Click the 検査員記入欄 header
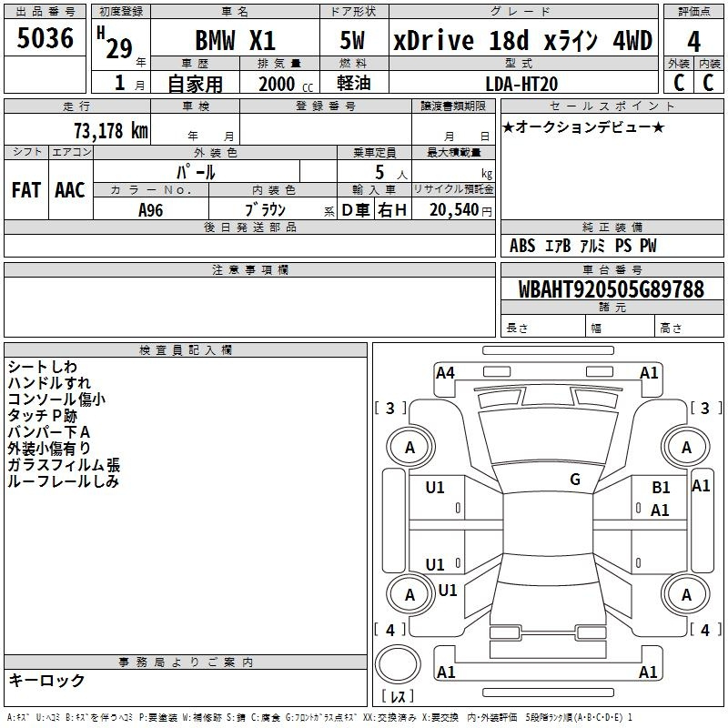The width and height of the screenshot is (728, 728). click(x=186, y=350)
